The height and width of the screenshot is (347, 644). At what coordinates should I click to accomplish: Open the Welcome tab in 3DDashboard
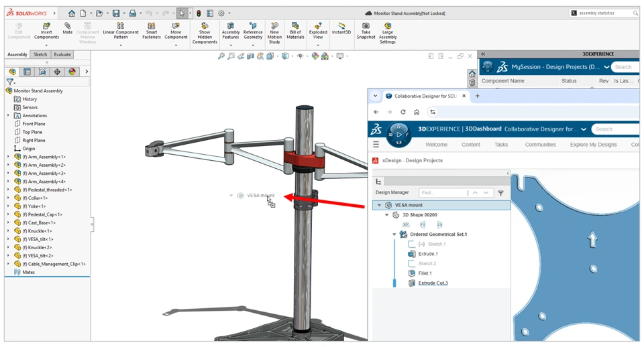(x=436, y=145)
